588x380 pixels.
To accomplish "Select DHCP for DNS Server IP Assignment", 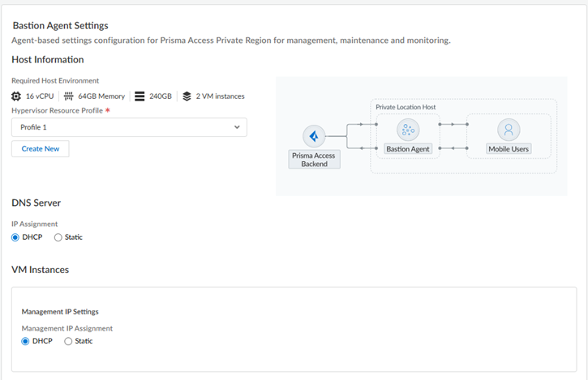I will coord(16,237).
